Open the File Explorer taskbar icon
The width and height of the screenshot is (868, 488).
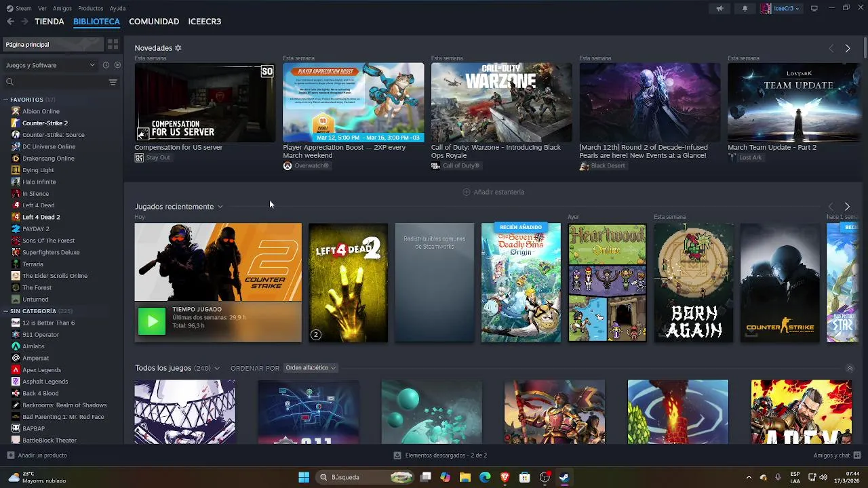pos(465,477)
